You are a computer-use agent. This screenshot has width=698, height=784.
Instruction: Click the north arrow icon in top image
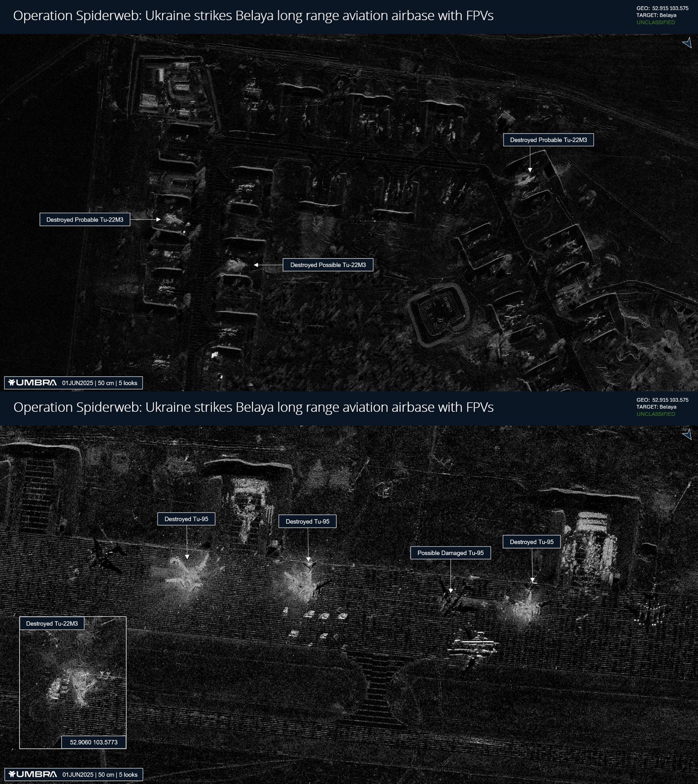click(x=687, y=42)
